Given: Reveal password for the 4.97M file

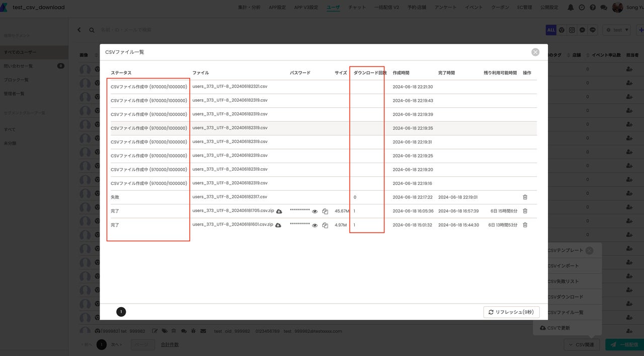Looking at the screenshot, I should [x=315, y=225].
